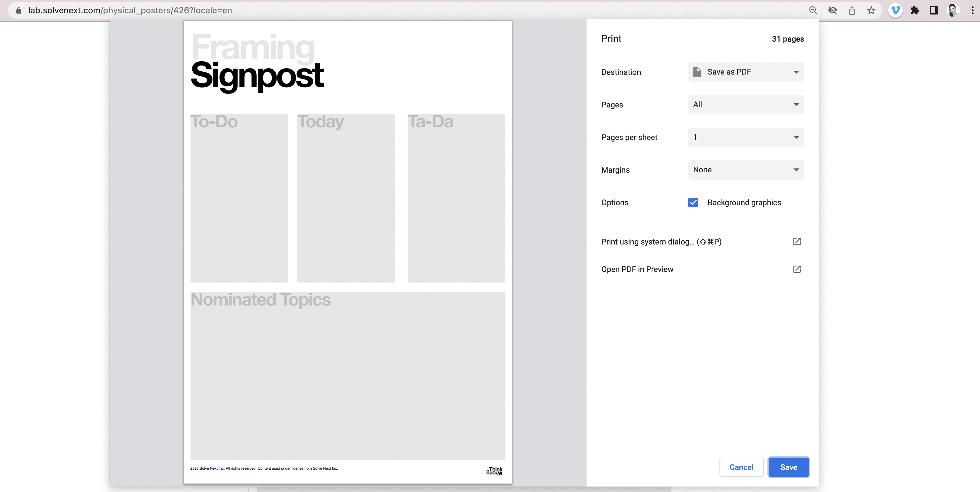The height and width of the screenshot is (492, 980).
Task: Open the Vimeo extension icon
Action: pyautogui.click(x=895, y=10)
